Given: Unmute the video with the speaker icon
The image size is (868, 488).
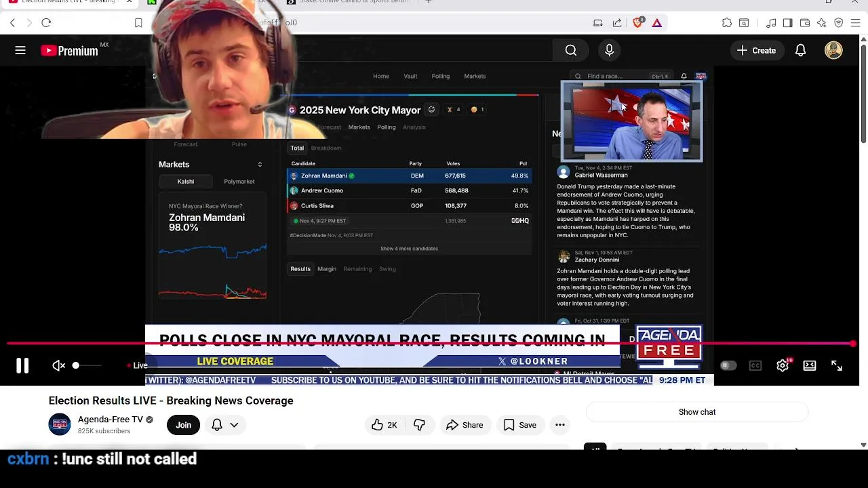Looking at the screenshot, I should [x=59, y=365].
